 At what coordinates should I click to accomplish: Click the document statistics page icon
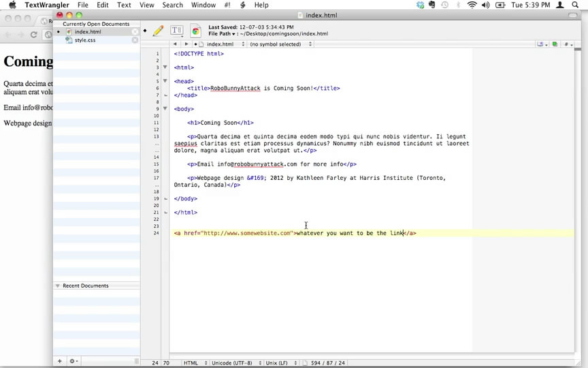click(x=305, y=363)
